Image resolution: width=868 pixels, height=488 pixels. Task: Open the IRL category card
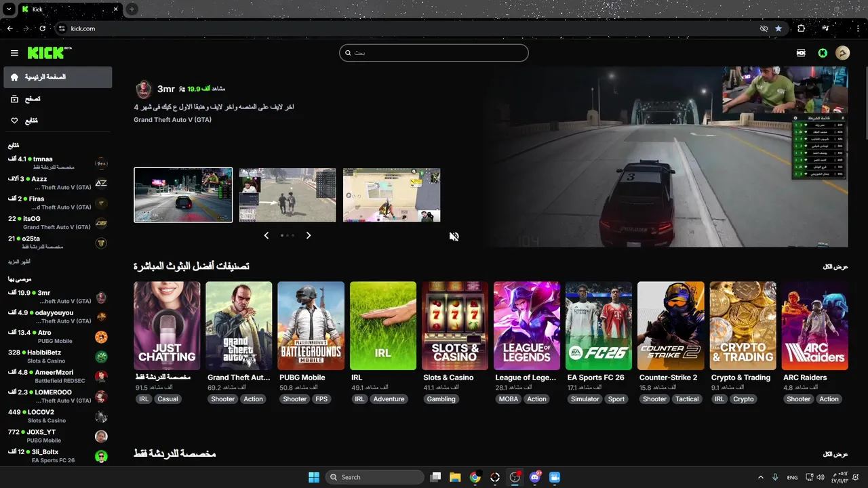(383, 326)
